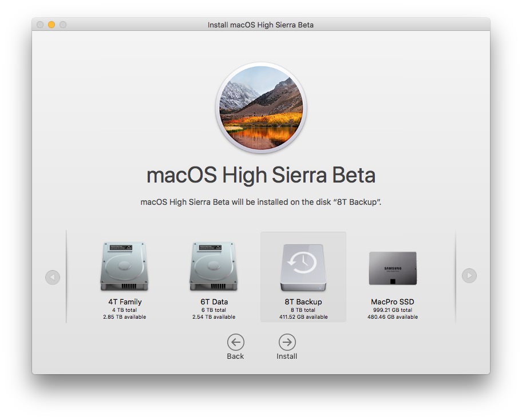Click "999.21 GB total" text
The height and width of the screenshot is (420, 522).
(x=393, y=310)
